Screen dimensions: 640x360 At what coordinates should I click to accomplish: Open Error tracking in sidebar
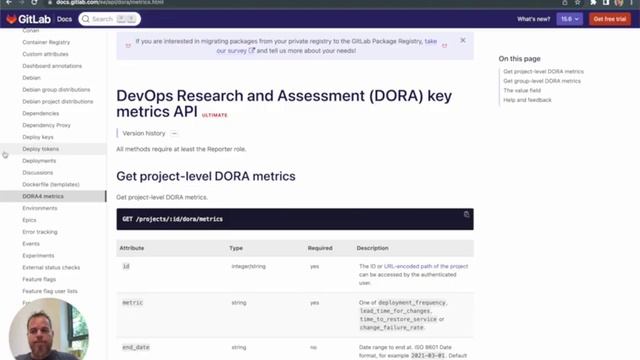(x=40, y=231)
